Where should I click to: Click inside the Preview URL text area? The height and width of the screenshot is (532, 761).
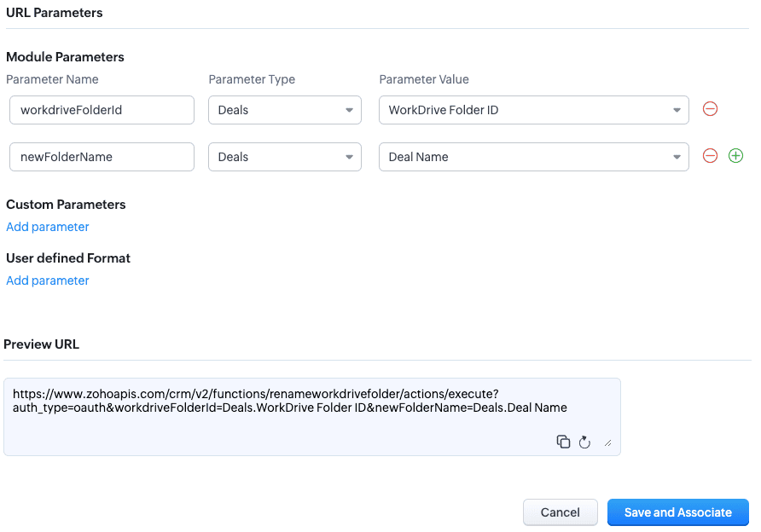coord(312,417)
